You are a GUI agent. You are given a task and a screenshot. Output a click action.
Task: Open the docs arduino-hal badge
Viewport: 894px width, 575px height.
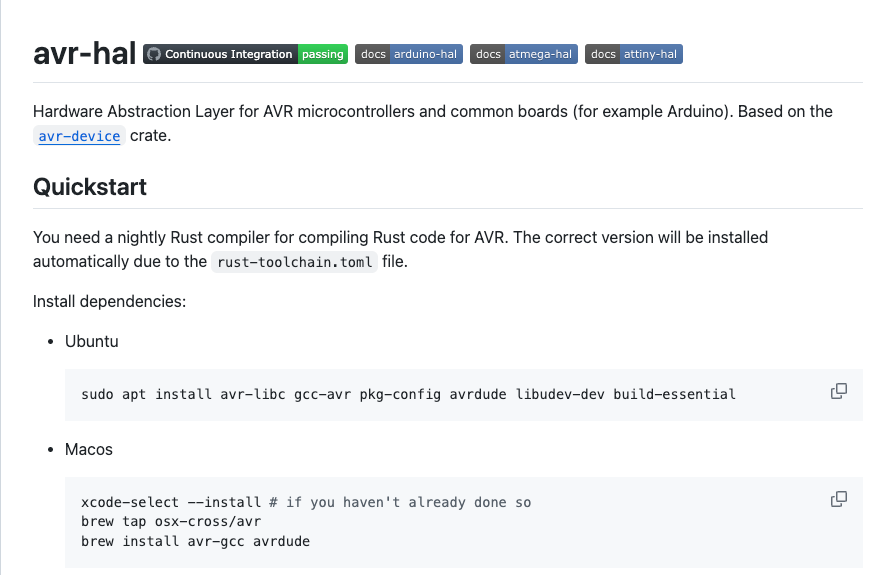tap(409, 54)
